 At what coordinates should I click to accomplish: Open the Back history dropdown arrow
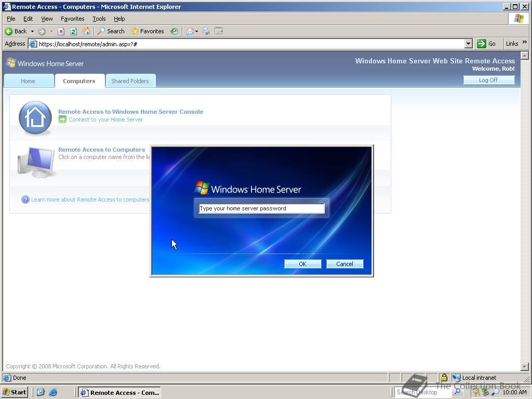click(x=32, y=31)
